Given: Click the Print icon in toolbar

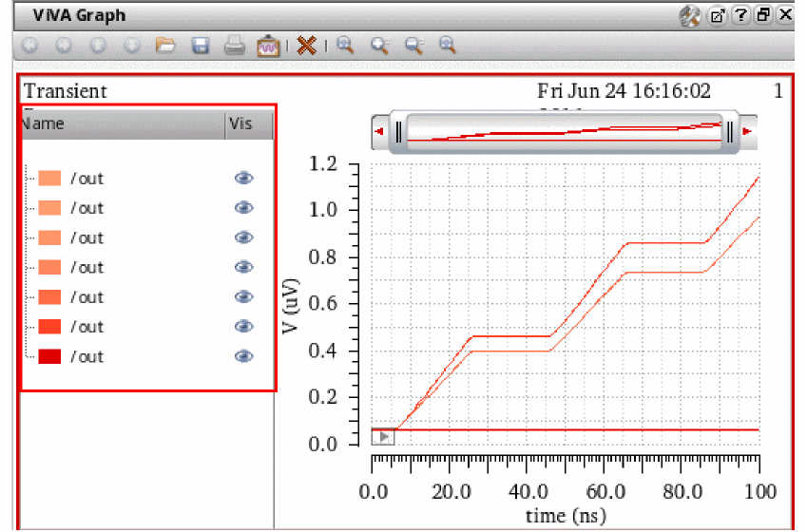Looking at the screenshot, I should coord(235,46).
